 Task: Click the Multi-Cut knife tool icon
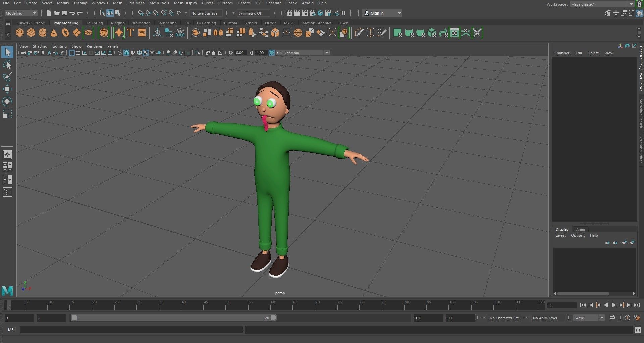359,32
